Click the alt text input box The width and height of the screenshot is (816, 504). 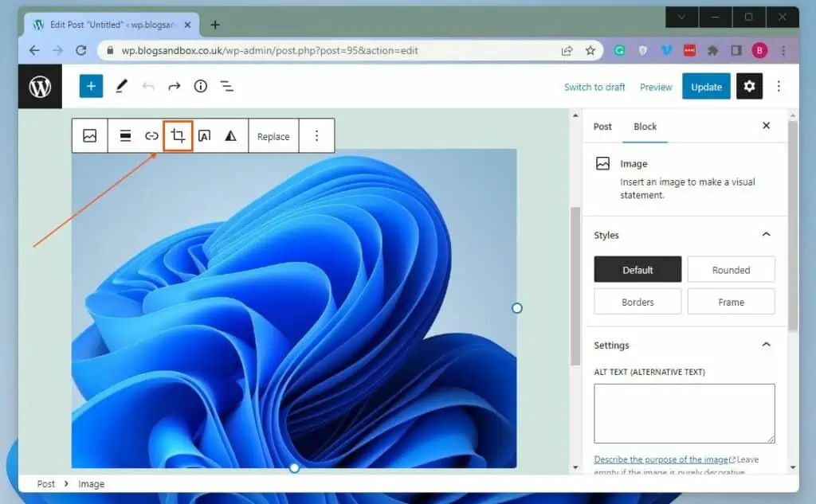685,413
